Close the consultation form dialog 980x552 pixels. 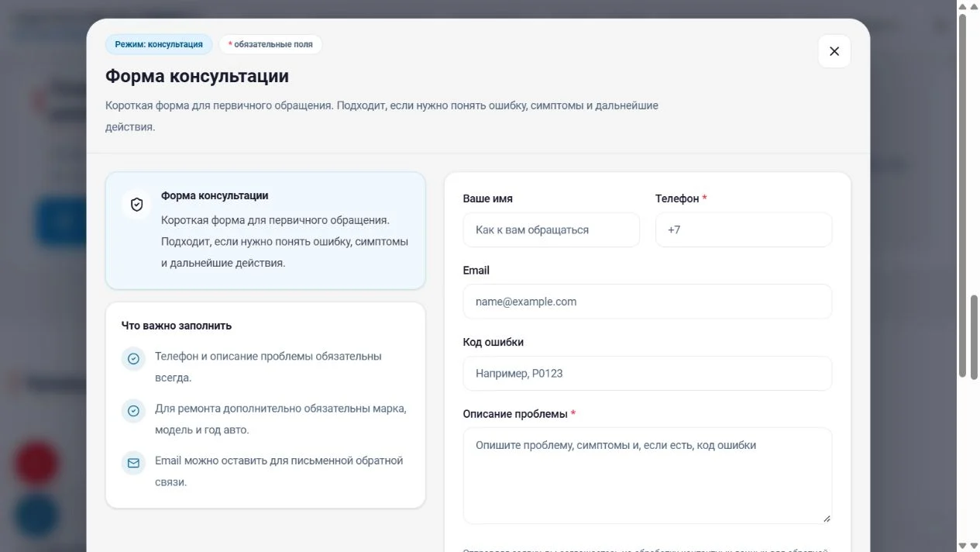[x=834, y=51]
